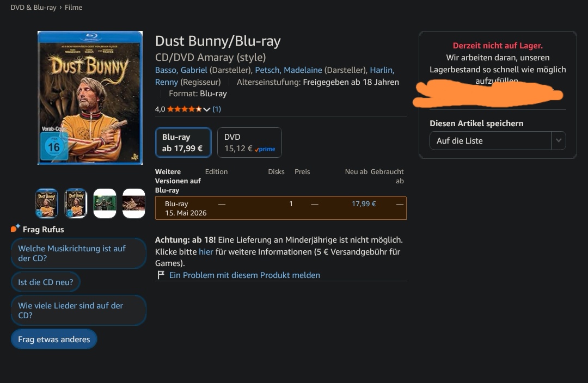Click the main Dust Bunny cover image
Image resolution: width=588 pixels, height=383 pixels.
(x=90, y=98)
